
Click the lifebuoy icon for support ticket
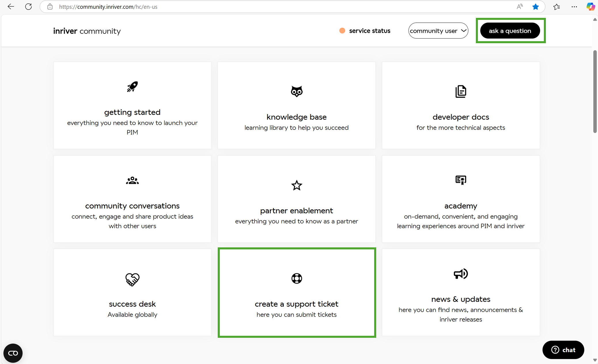(296, 278)
